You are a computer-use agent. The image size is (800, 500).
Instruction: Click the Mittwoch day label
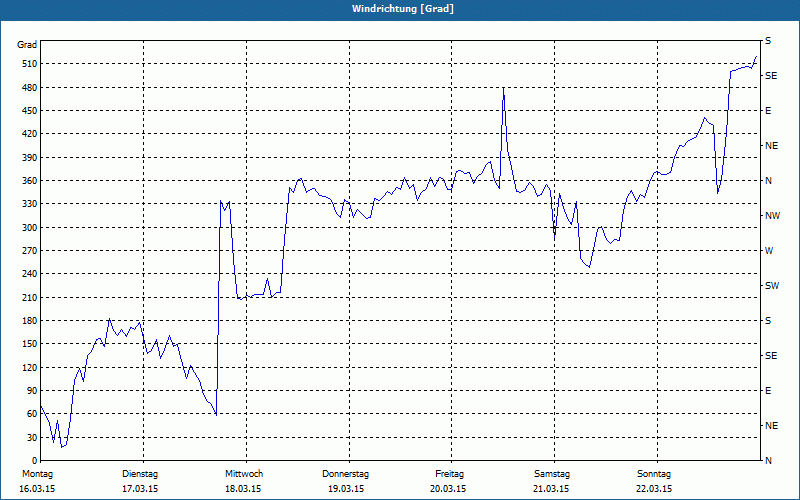pos(244,474)
